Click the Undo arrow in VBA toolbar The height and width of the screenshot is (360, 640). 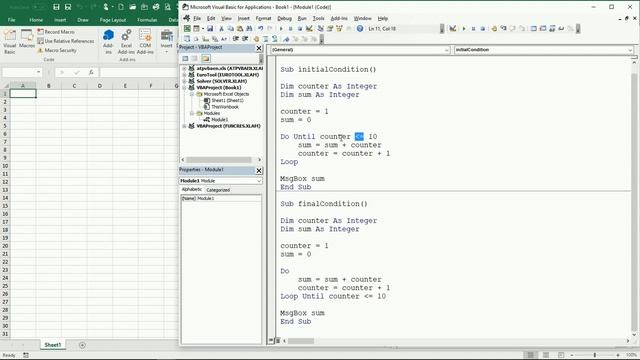coord(260,29)
